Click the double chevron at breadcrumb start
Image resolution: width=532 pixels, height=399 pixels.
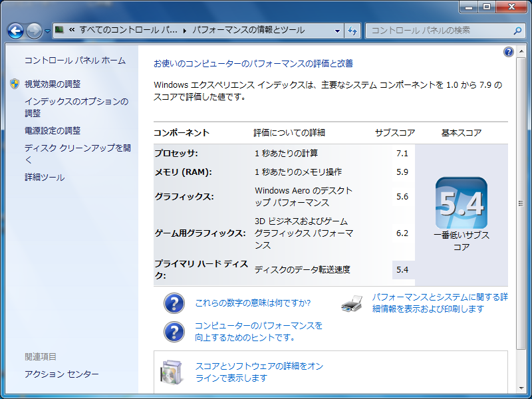[x=72, y=30]
